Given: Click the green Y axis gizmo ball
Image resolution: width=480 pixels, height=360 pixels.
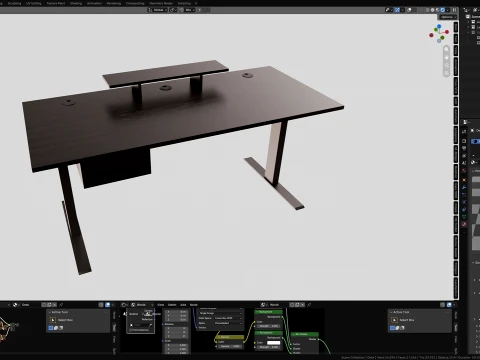Looking at the screenshot, I should point(436,30).
